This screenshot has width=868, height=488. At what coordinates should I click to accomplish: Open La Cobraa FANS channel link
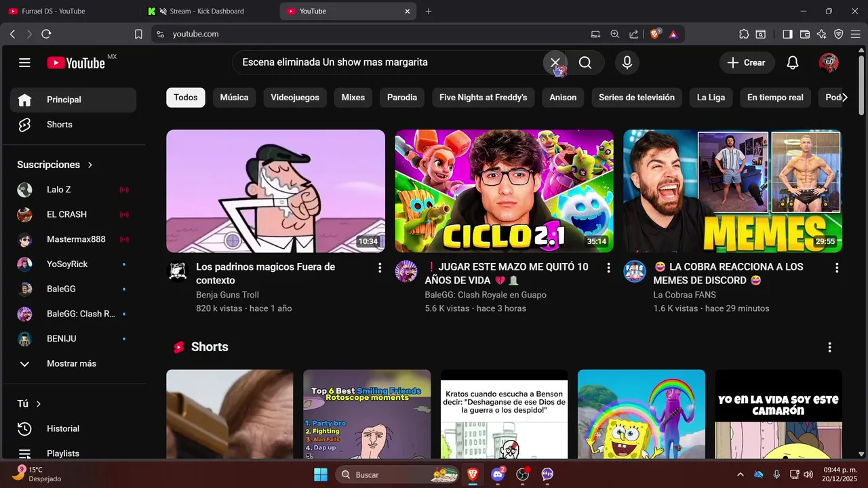[684, 295]
